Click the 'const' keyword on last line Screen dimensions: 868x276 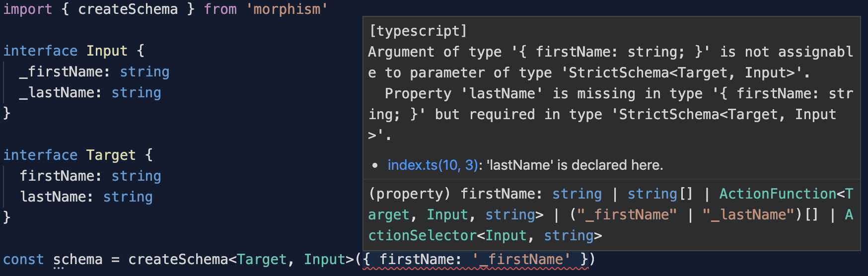click(x=23, y=259)
